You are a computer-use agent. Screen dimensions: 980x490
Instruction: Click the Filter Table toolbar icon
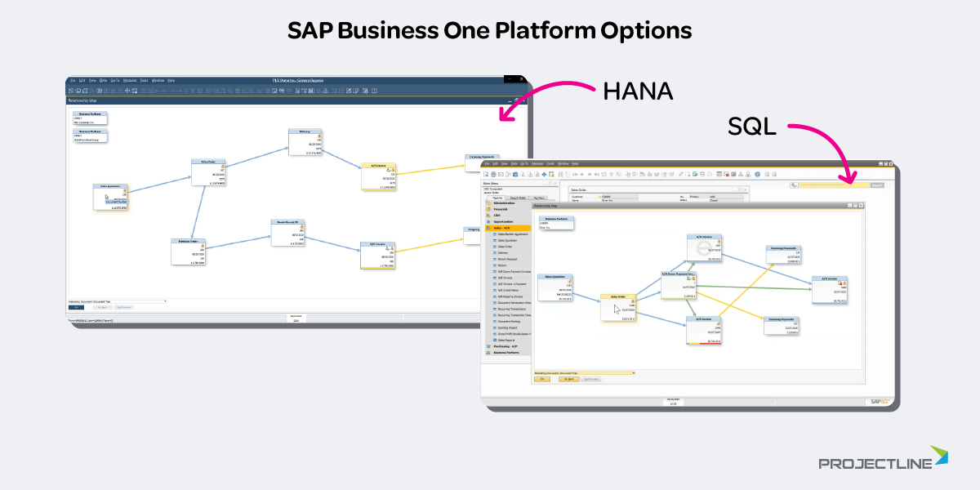pos(611,174)
